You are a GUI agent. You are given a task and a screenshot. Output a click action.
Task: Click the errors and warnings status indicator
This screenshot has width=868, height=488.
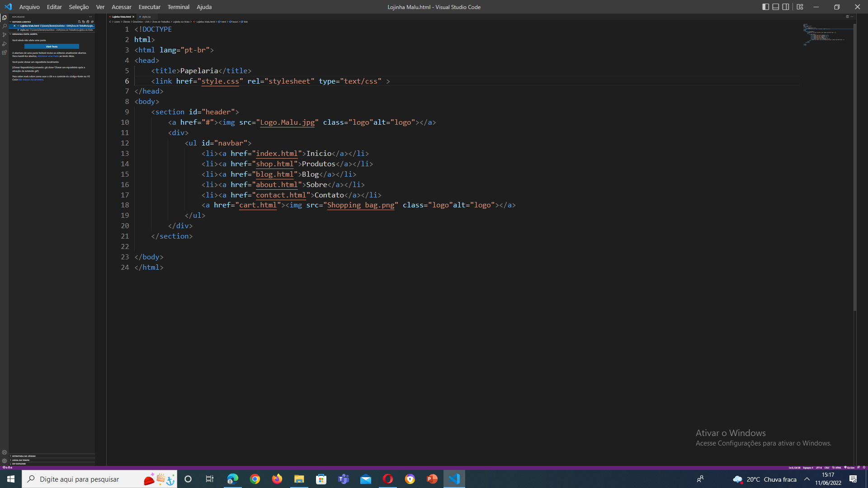pos(8,468)
